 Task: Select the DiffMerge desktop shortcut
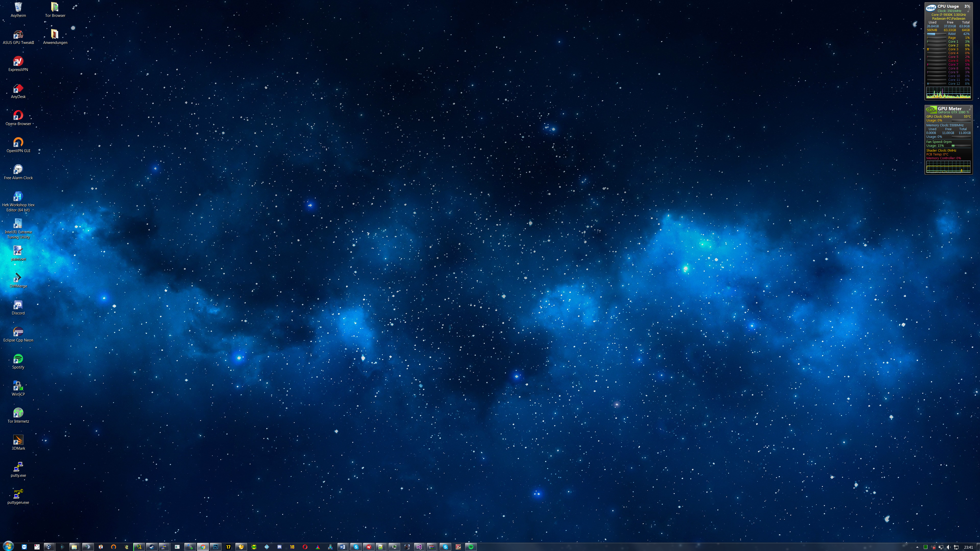click(x=18, y=280)
